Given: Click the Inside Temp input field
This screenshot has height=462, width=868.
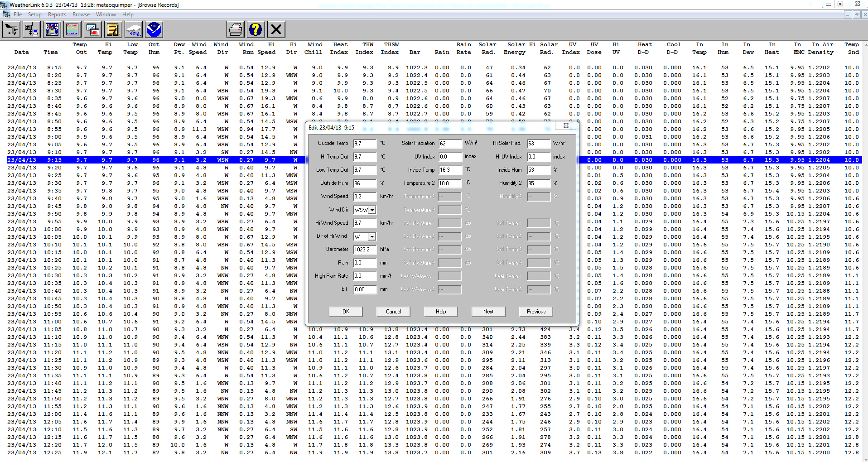Looking at the screenshot, I should click(x=450, y=170).
